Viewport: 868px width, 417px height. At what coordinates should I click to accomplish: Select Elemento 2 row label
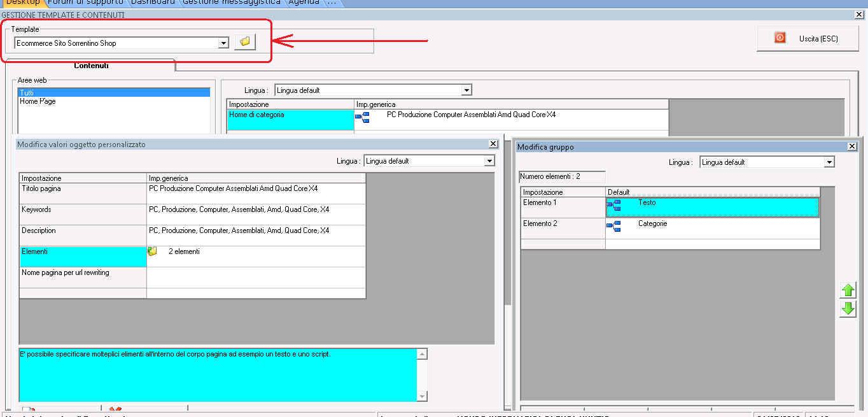pyautogui.click(x=563, y=229)
